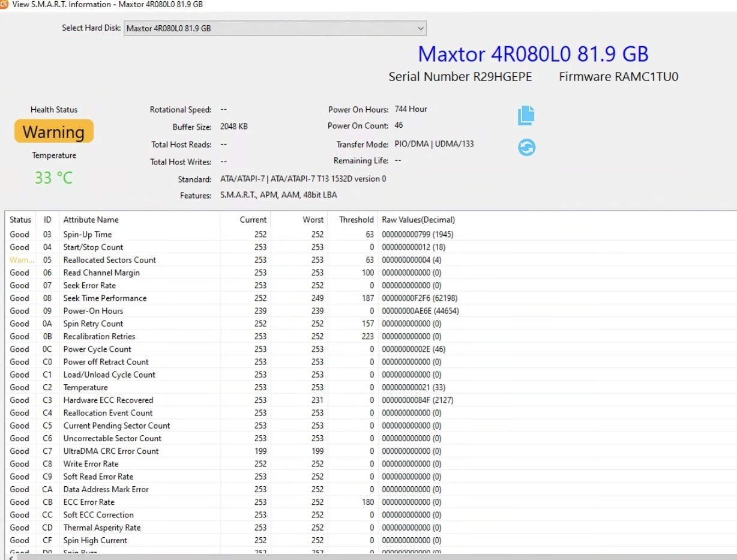Select the UltraDMA CRC Error Count row
Viewport: 737px width, 560px height.
[371, 451]
